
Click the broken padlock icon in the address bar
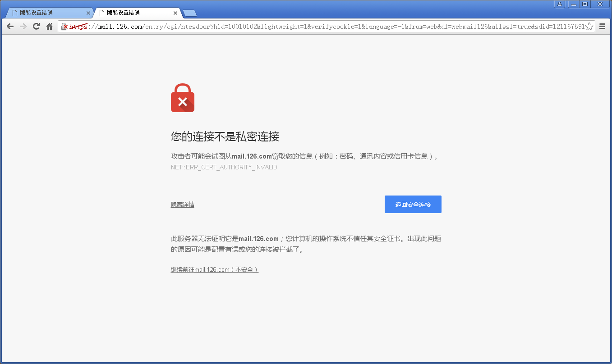point(64,27)
